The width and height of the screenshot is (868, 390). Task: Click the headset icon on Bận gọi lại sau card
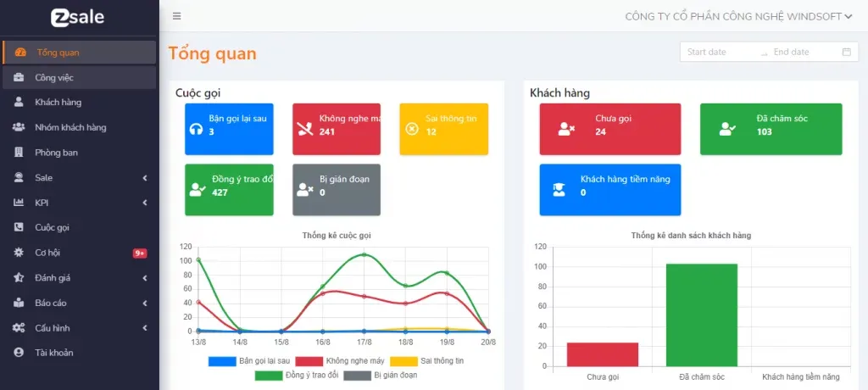pyautogui.click(x=196, y=129)
